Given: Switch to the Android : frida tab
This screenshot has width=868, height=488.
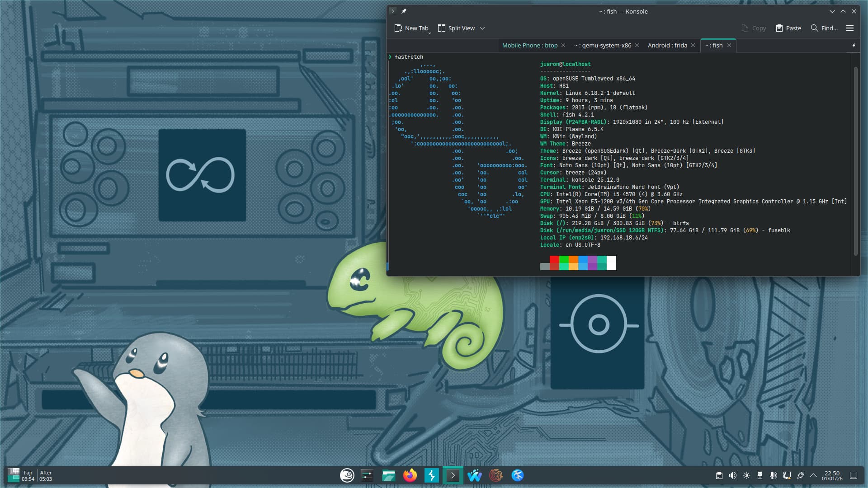Looking at the screenshot, I should point(667,45).
